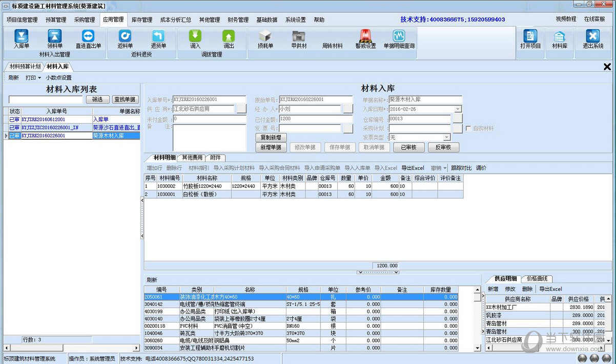
Task: Open the 项目信息管理 menu
Action: point(22,19)
